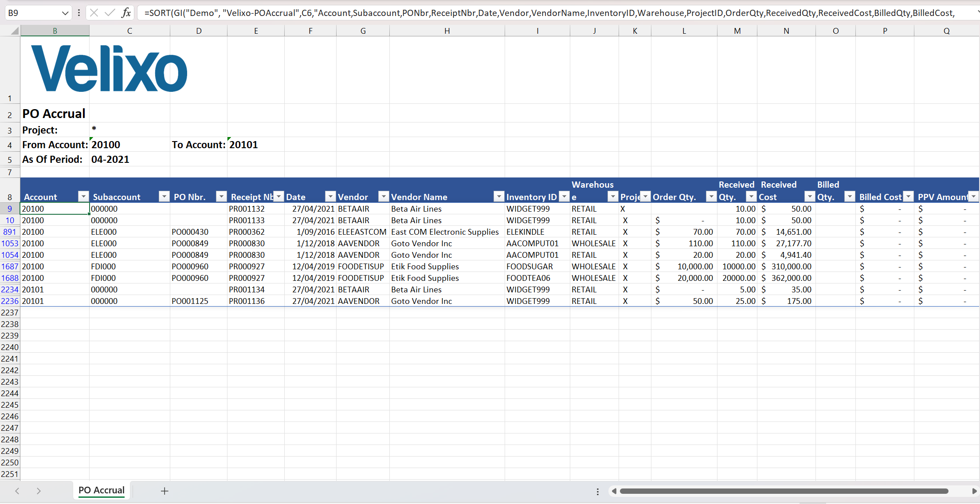Image resolution: width=980 pixels, height=504 pixels.
Task: Select column B header
Action: (x=55, y=31)
